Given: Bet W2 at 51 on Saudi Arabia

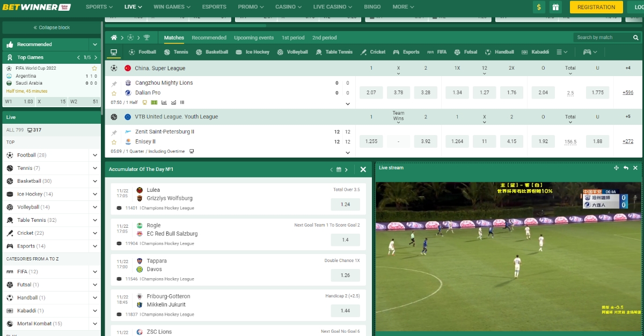Looking at the screenshot, I should [84, 101].
